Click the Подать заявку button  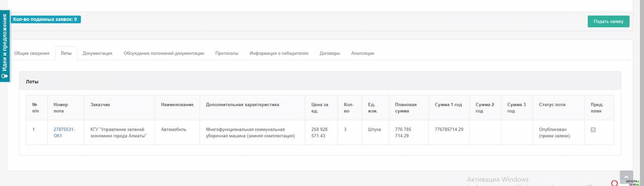[608, 21]
